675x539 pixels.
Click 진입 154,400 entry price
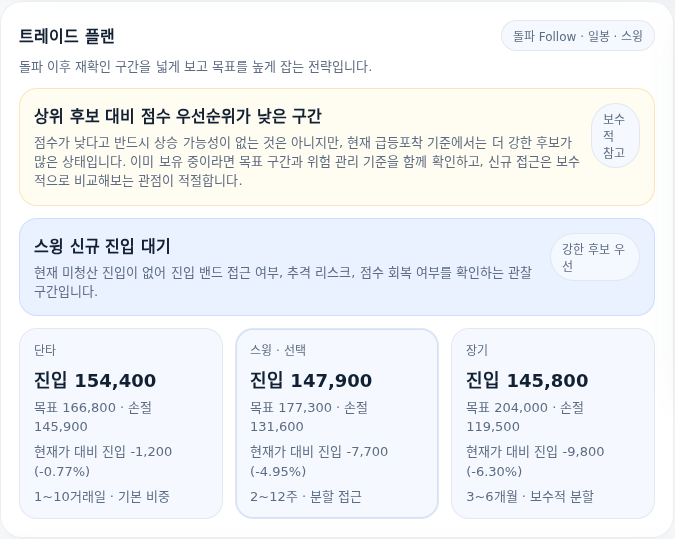pos(95,381)
